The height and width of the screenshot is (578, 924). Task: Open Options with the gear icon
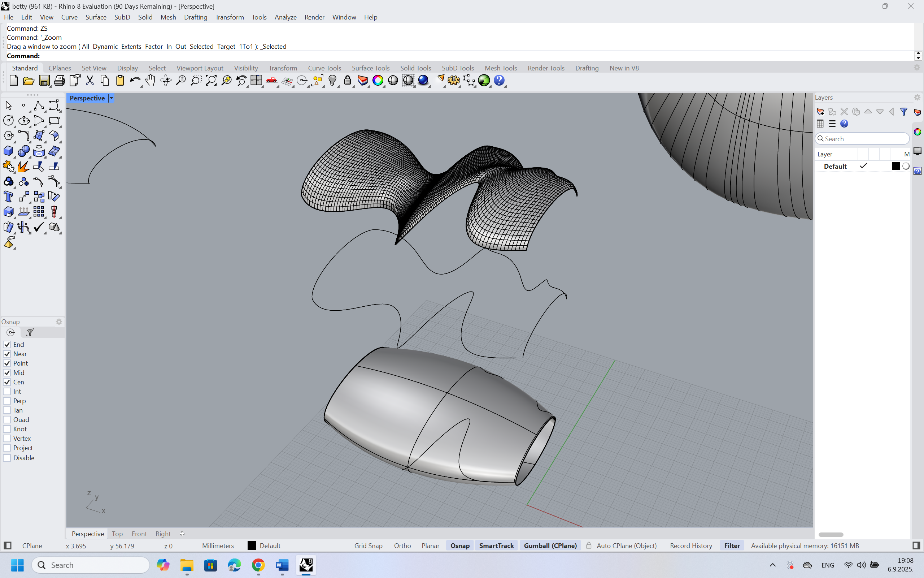(x=454, y=81)
